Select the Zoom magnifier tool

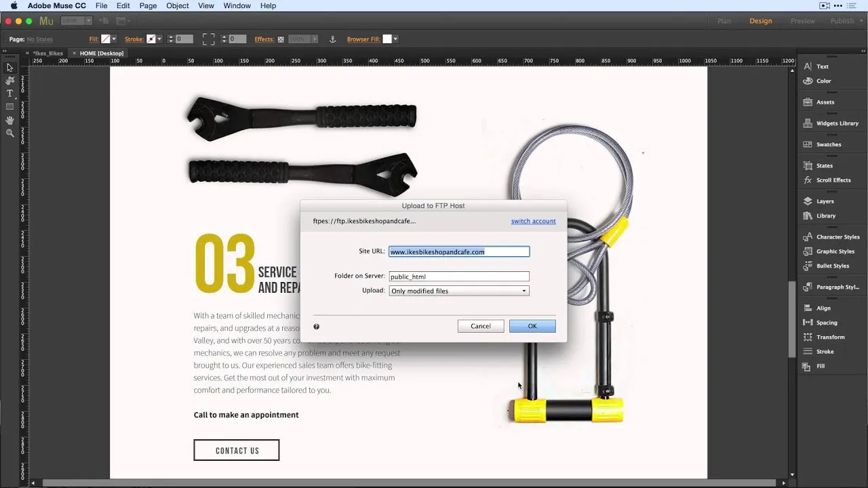[x=9, y=133]
